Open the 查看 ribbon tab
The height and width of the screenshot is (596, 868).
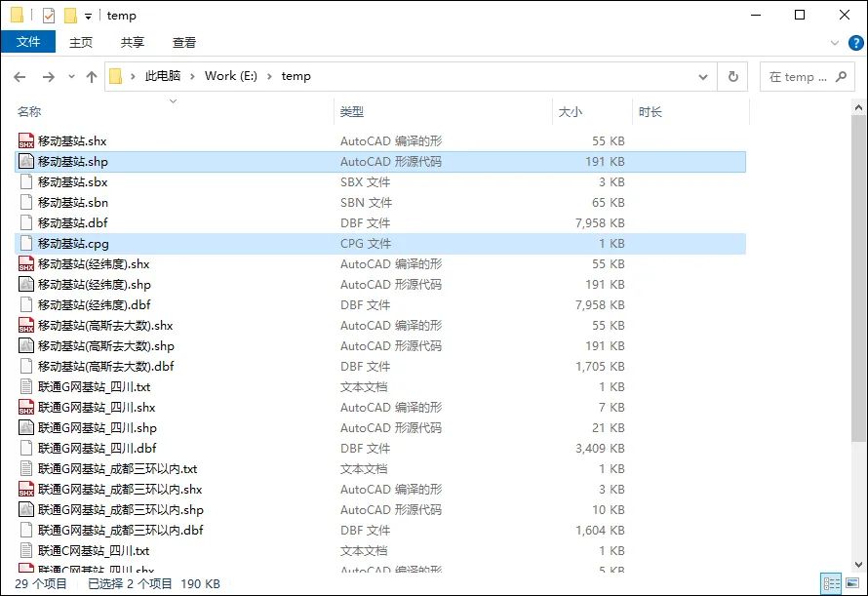point(183,42)
